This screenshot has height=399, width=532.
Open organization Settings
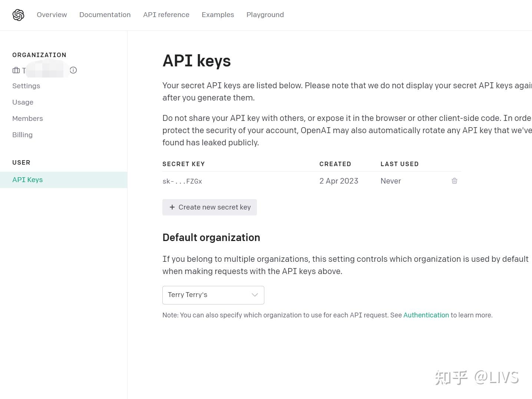pos(26,86)
